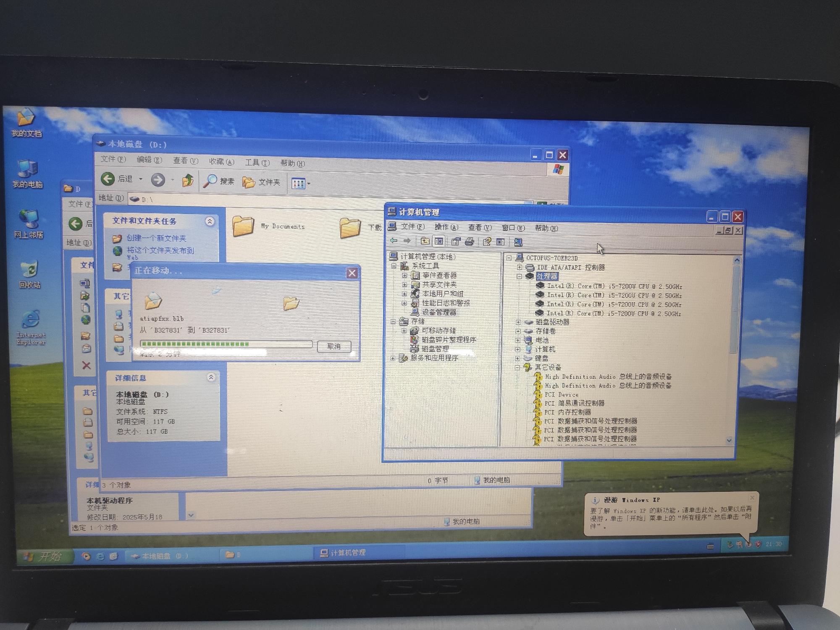Click Search (搜索) in Local Disk D toolbar
Screen dimensions: 840x630
pyautogui.click(x=219, y=181)
